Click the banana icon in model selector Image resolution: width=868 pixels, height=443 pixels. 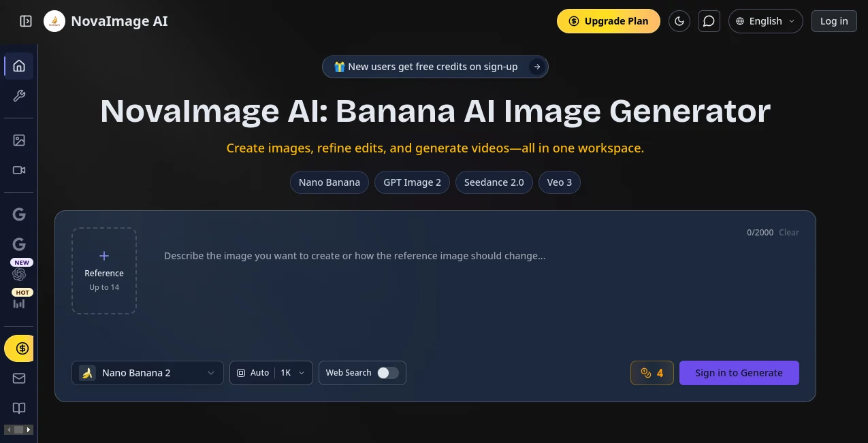(87, 373)
